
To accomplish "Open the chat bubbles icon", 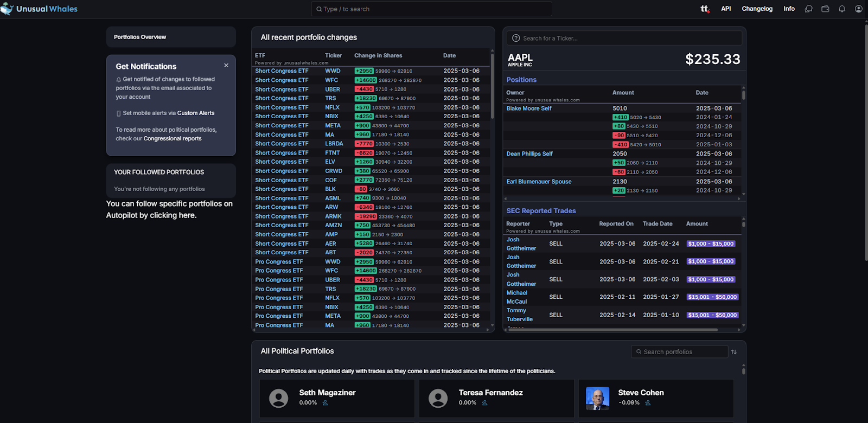I will click(x=808, y=9).
